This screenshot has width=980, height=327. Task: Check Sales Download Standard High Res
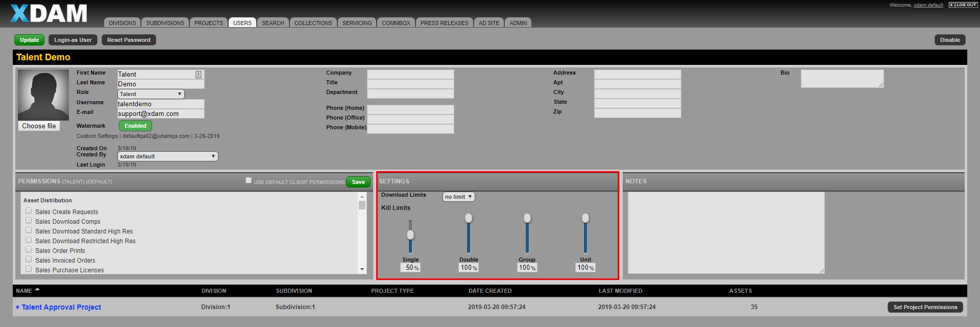click(x=29, y=230)
